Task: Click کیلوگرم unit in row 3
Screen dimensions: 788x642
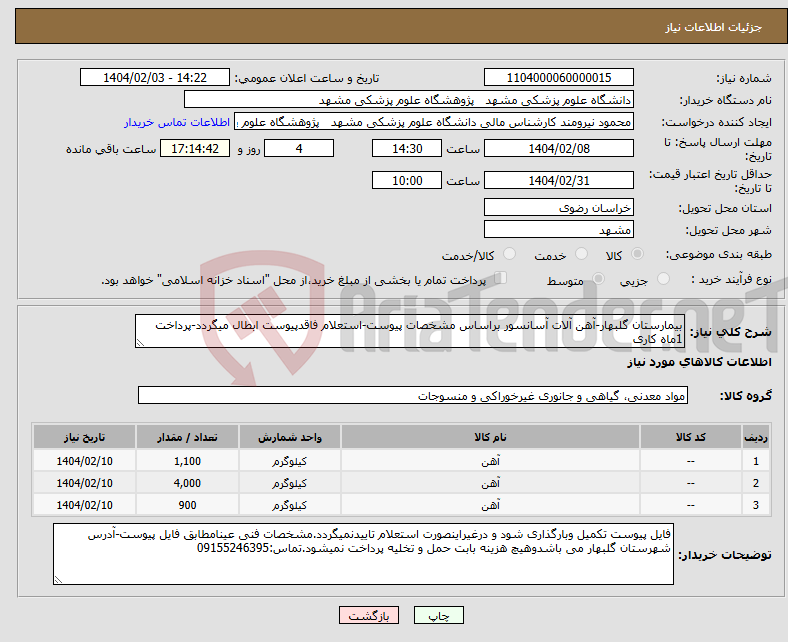Action: [x=289, y=505]
